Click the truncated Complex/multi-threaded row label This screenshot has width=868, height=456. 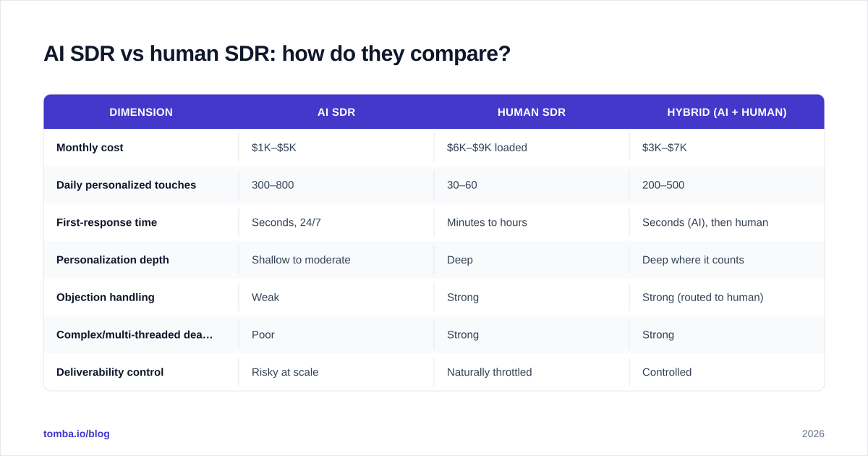135,335
